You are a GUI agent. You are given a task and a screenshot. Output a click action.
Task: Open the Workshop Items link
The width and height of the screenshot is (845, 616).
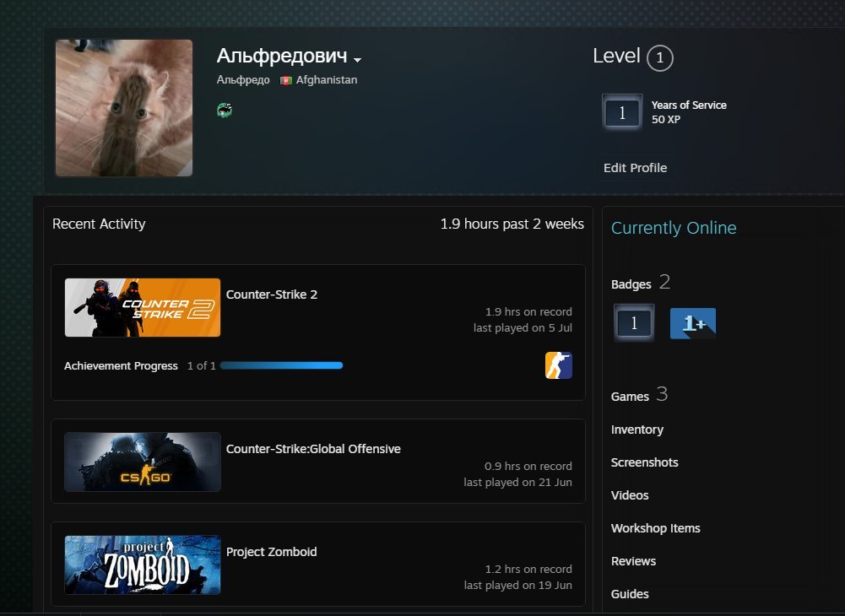(655, 528)
